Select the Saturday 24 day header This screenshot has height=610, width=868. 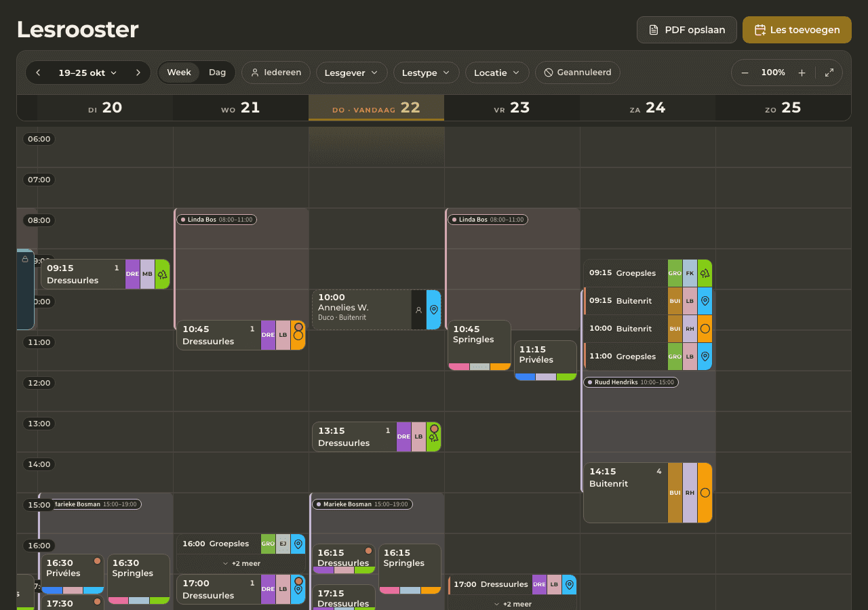pos(647,108)
